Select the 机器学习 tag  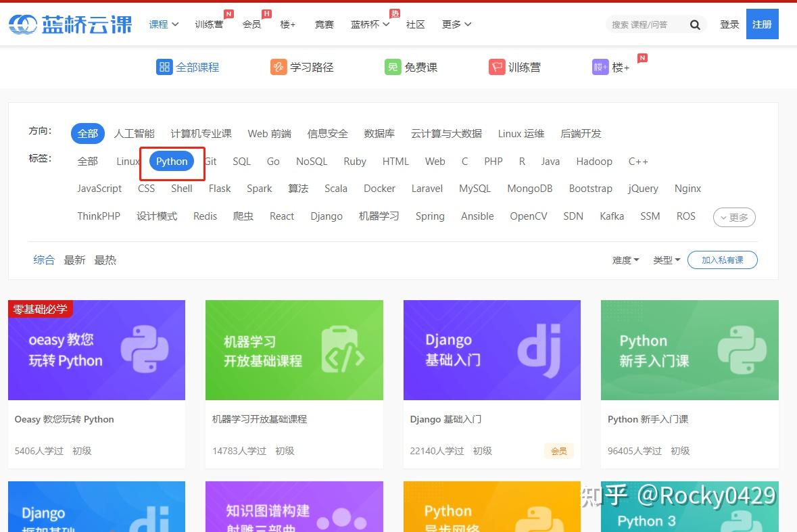[379, 216]
